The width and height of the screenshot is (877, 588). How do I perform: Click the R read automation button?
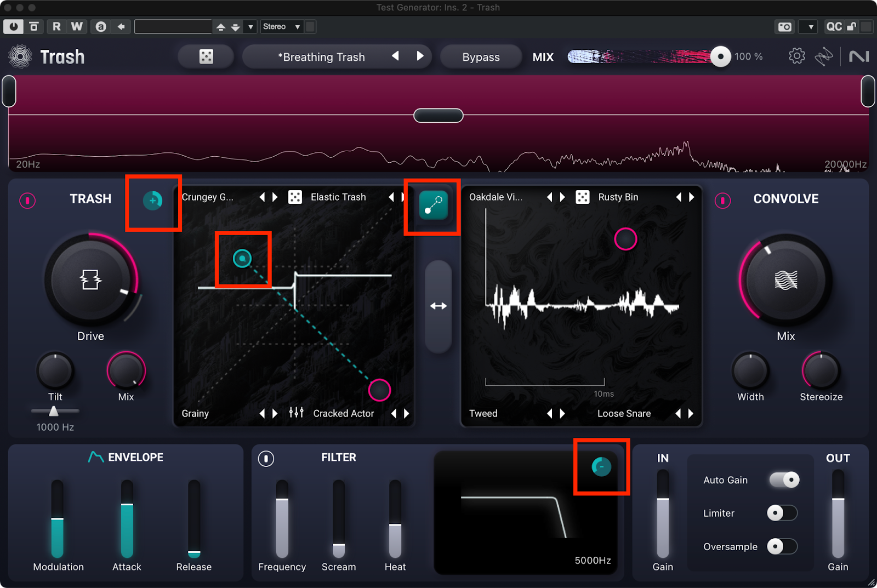(56, 26)
